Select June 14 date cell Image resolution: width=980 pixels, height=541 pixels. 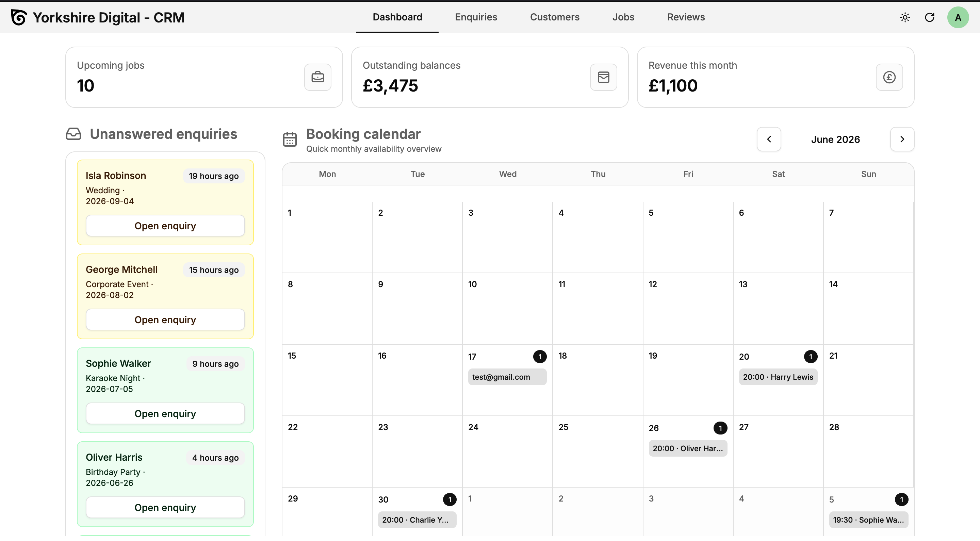(x=868, y=309)
